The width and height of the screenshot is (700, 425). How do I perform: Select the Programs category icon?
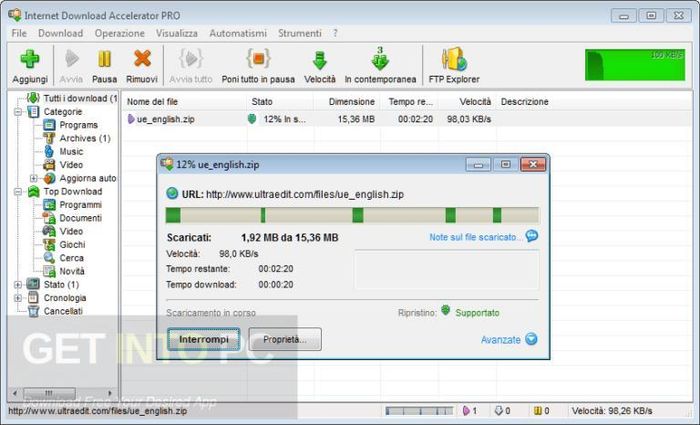49,125
